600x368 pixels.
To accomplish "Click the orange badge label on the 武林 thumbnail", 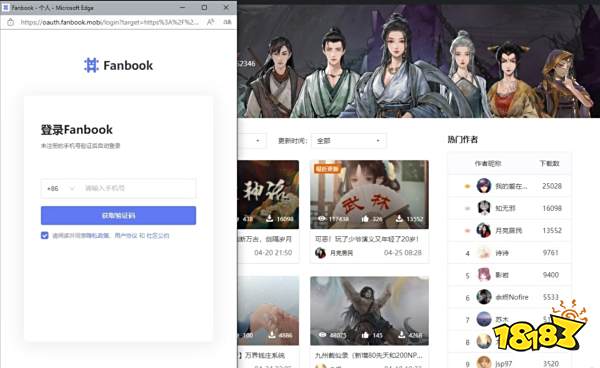I will coord(327,169).
